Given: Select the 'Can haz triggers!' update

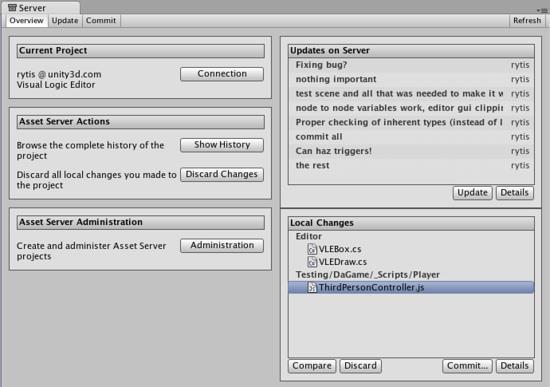Looking at the screenshot, I should [411, 151].
